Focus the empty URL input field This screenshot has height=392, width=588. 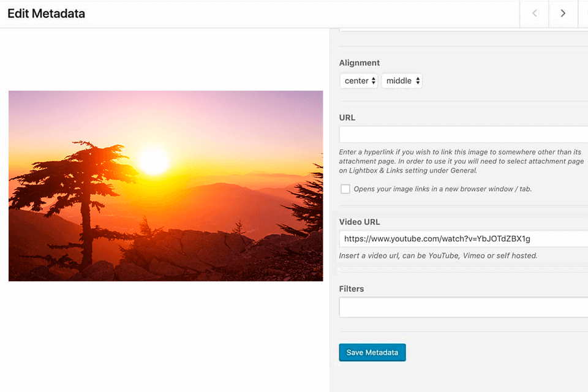pyautogui.click(x=463, y=135)
